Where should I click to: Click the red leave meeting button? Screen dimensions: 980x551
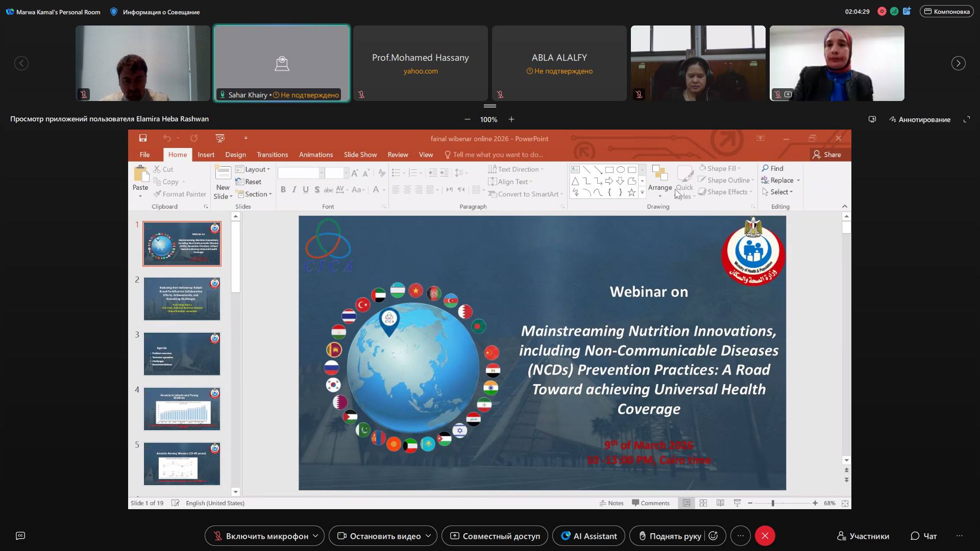[x=765, y=536]
